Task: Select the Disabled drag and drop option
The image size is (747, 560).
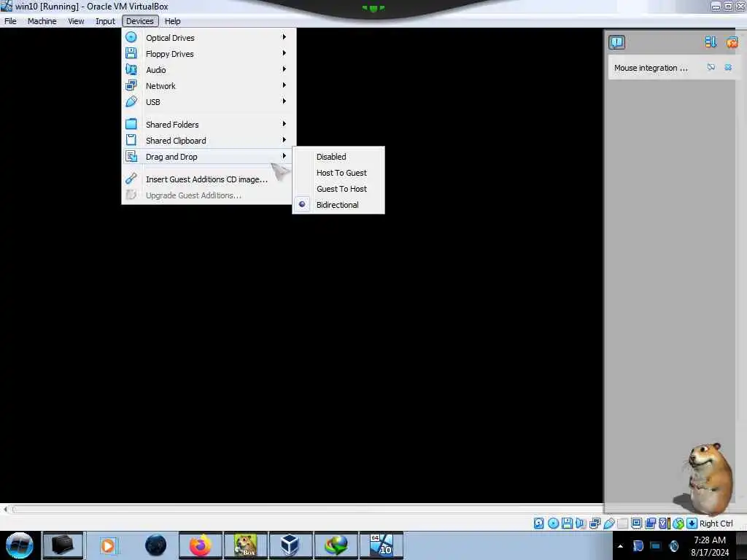Action: [x=338, y=157]
